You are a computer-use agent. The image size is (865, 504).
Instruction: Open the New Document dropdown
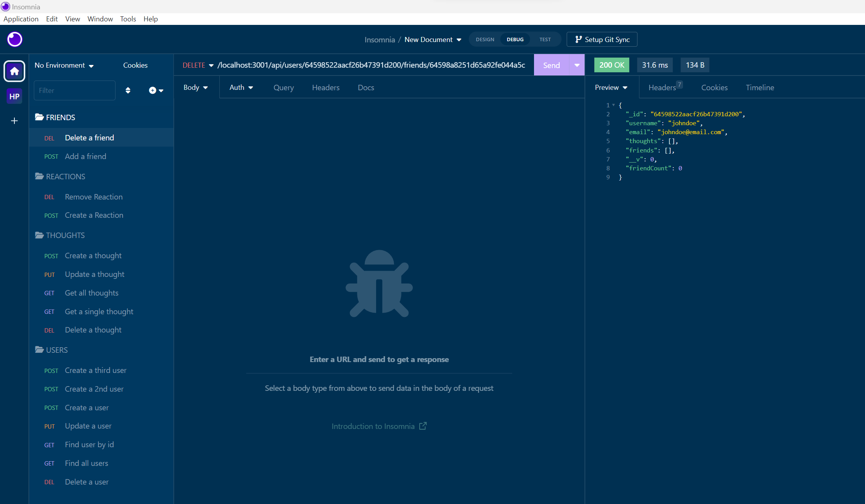(432, 39)
